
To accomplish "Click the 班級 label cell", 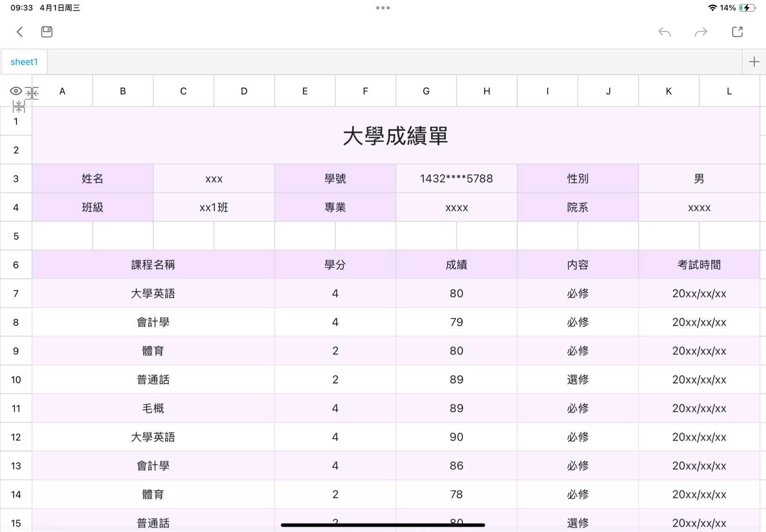I will coord(92,207).
